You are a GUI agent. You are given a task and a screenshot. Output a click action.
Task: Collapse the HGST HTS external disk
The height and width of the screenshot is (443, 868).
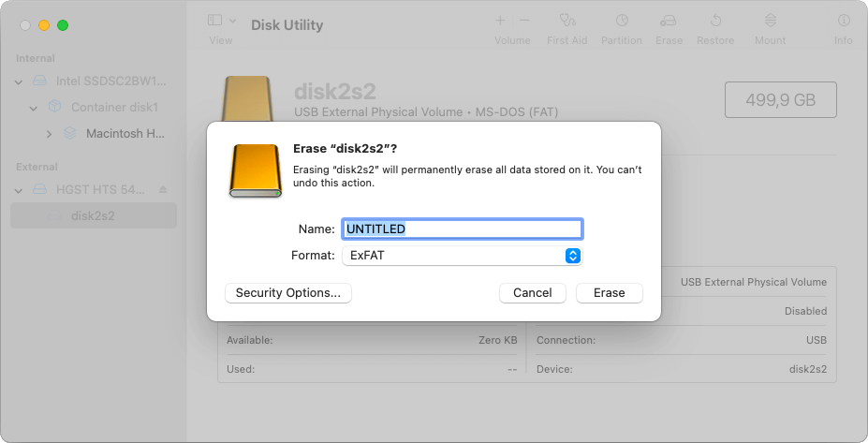[20, 189]
